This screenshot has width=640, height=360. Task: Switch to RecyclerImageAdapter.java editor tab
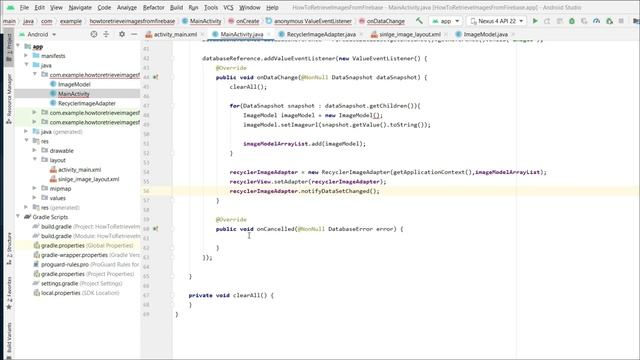[x=321, y=34]
